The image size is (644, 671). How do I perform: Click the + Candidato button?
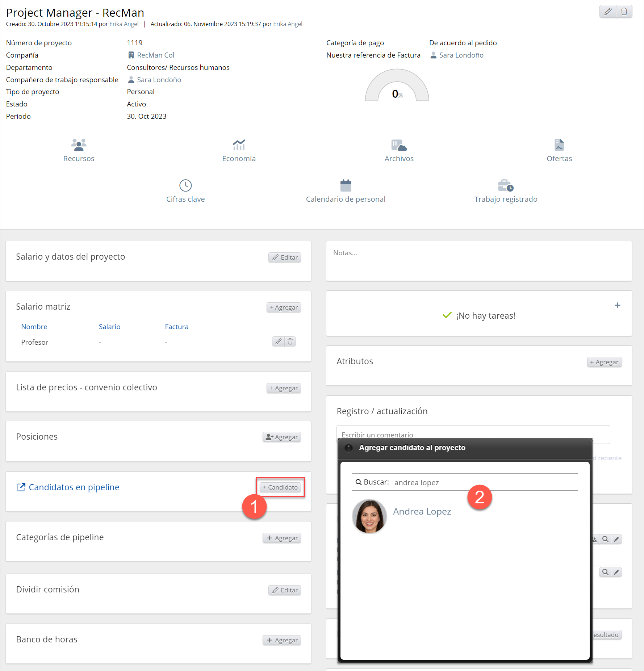point(280,487)
